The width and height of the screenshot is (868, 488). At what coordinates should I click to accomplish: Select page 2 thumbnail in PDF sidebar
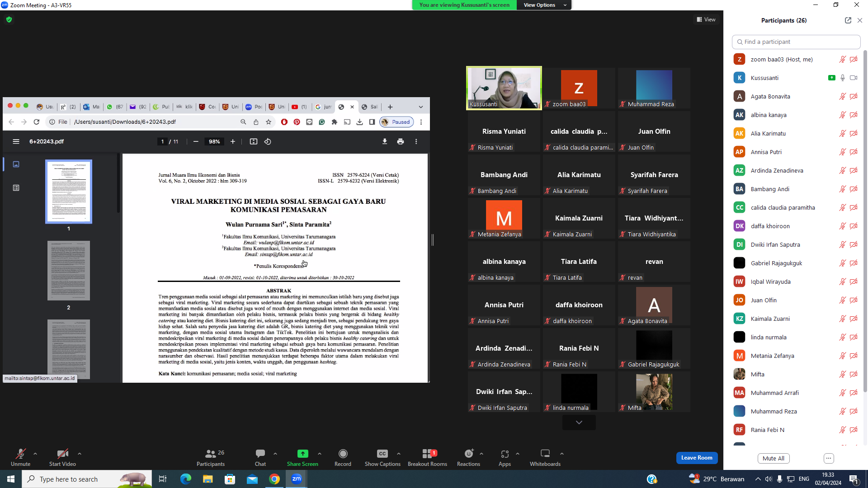69,271
